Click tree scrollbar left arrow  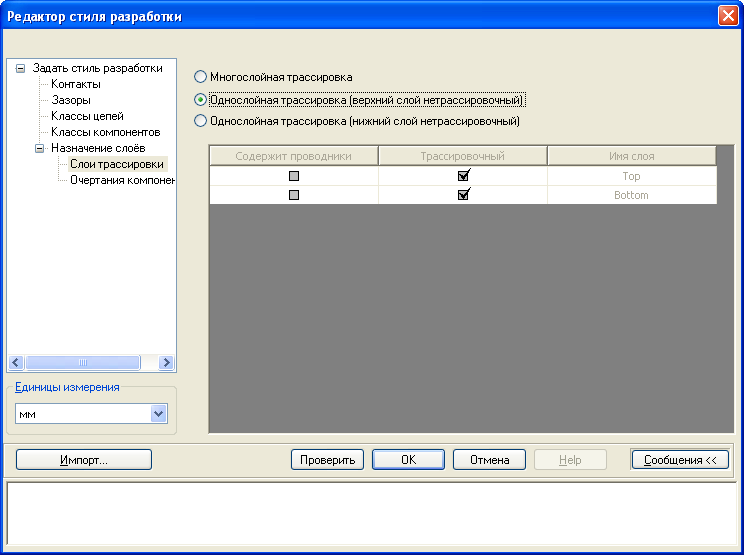point(16,362)
